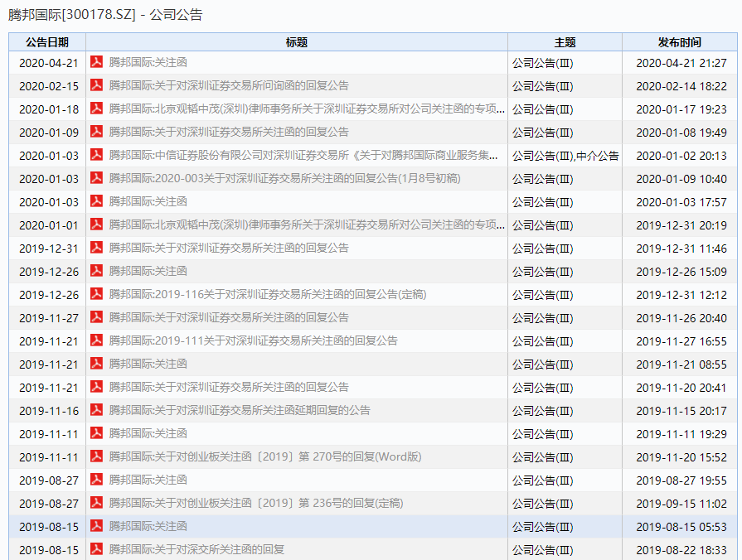The width and height of the screenshot is (742, 560).
Task: Open 关注函的回复公告 link dated 2020-01-09
Action: (229, 132)
